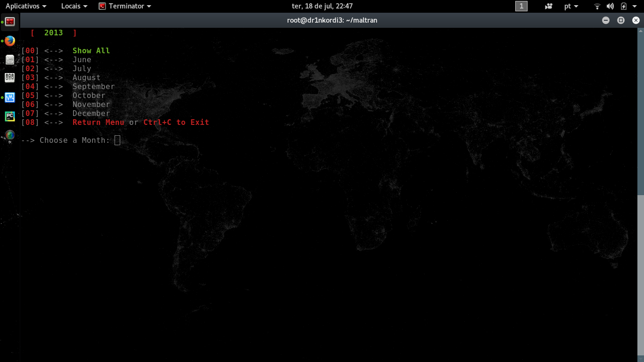Open the Terminator icon in the dock
The image size is (644, 362).
[x=10, y=21]
